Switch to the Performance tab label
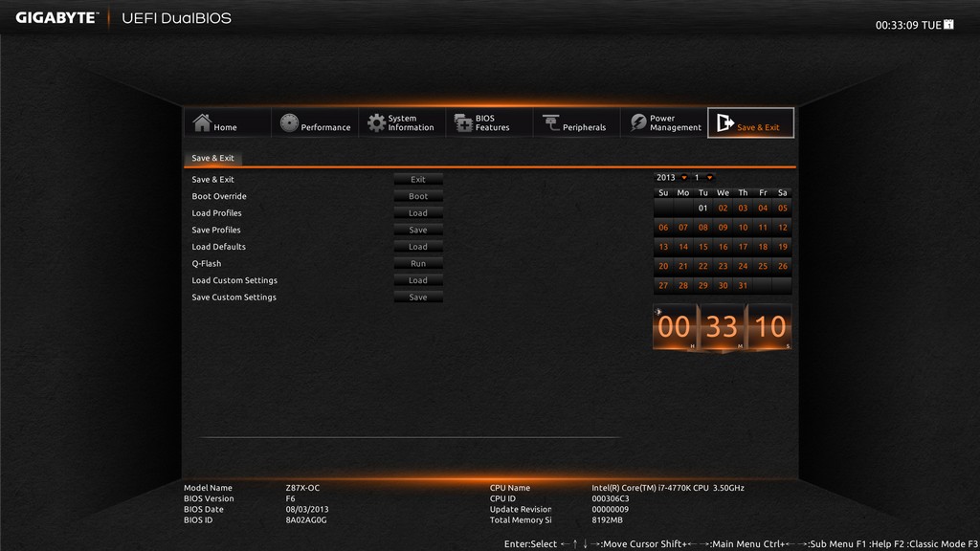The image size is (980, 551). click(x=325, y=127)
